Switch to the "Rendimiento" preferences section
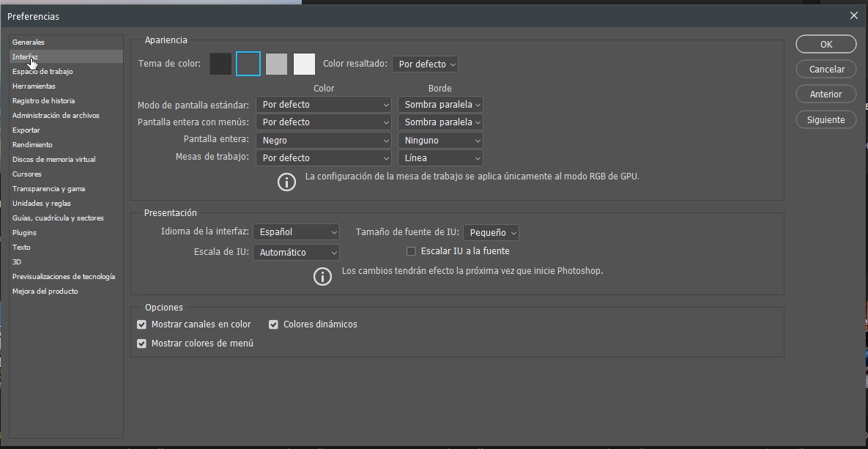Viewport: 868px width, 449px height. point(31,144)
